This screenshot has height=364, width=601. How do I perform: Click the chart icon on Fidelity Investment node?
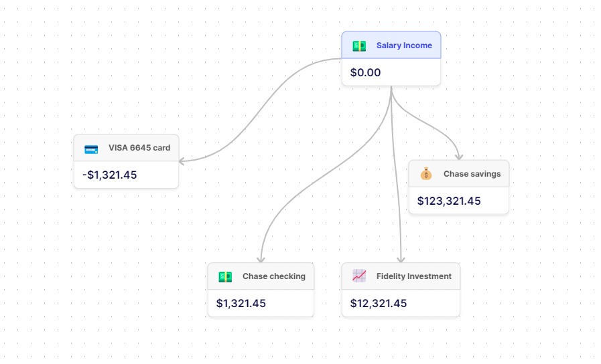(x=359, y=276)
